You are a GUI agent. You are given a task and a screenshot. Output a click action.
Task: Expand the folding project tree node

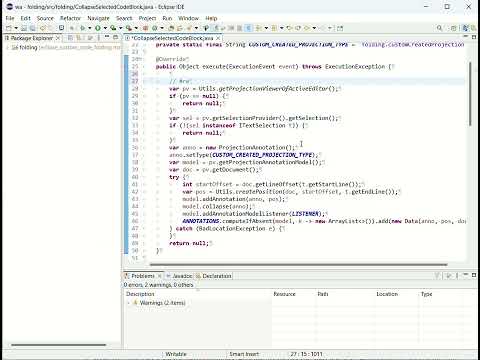point(7,48)
